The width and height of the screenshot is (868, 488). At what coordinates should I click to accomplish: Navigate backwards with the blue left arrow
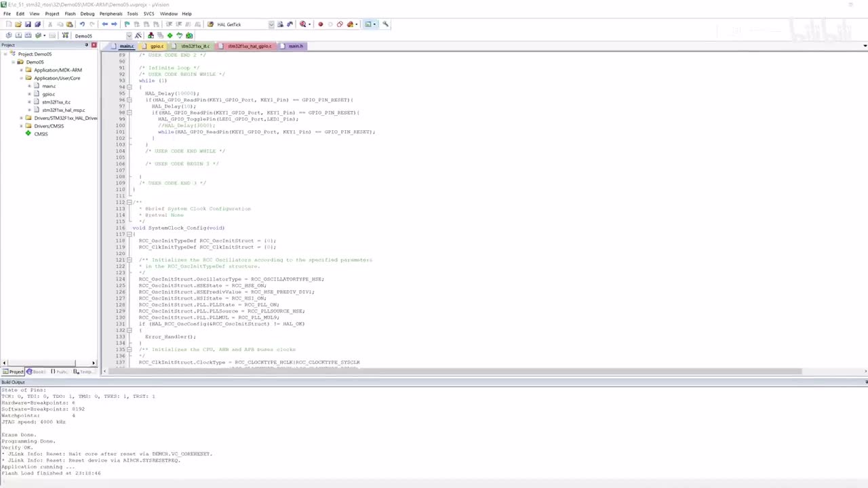pyautogui.click(x=104, y=24)
